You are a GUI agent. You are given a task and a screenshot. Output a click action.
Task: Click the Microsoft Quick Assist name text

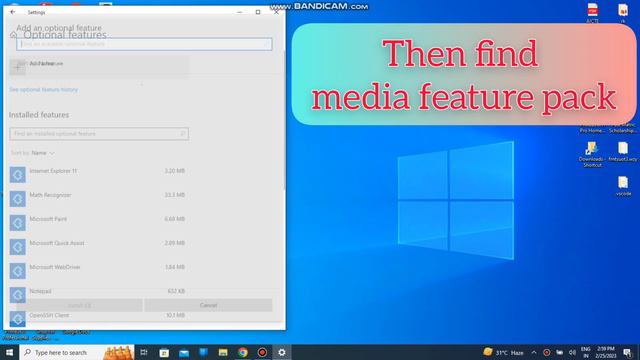[57, 243]
